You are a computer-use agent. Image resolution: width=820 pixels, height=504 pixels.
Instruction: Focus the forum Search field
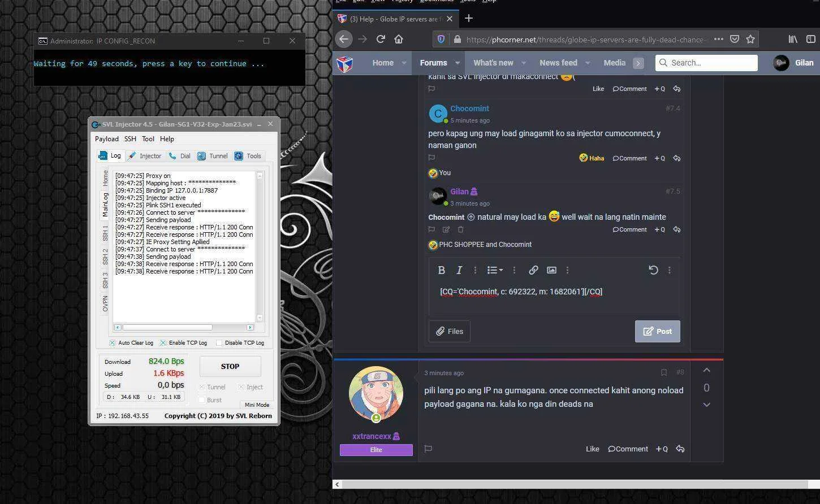pyautogui.click(x=706, y=63)
